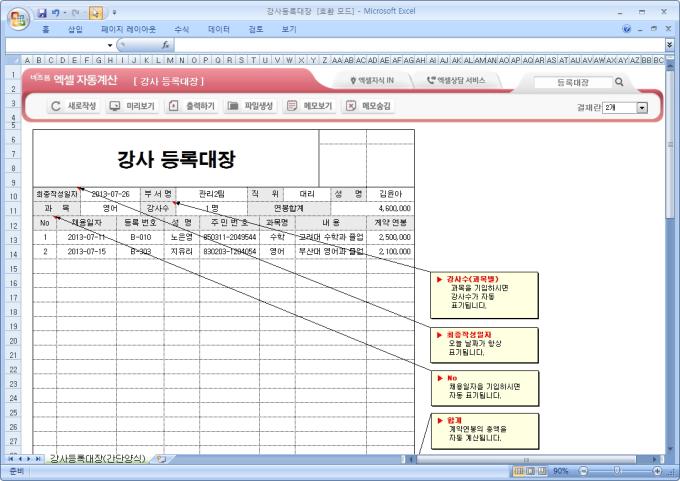Image resolution: width=680 pixels, height=481 pixels.
Task: Expand the formula bar
Action: point(670,45)
